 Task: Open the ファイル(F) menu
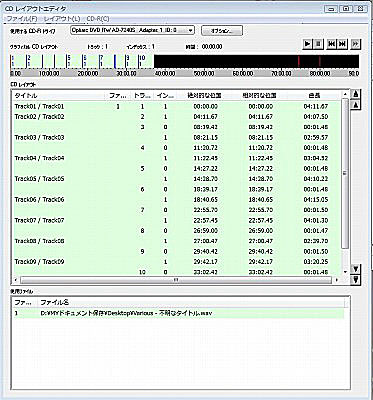point(22,19)
